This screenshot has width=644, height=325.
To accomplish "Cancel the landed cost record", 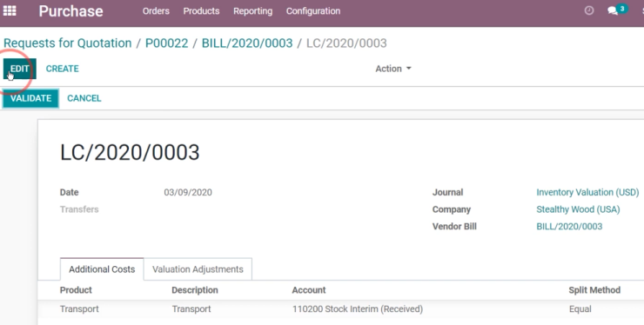I will (x=84, y=98).
